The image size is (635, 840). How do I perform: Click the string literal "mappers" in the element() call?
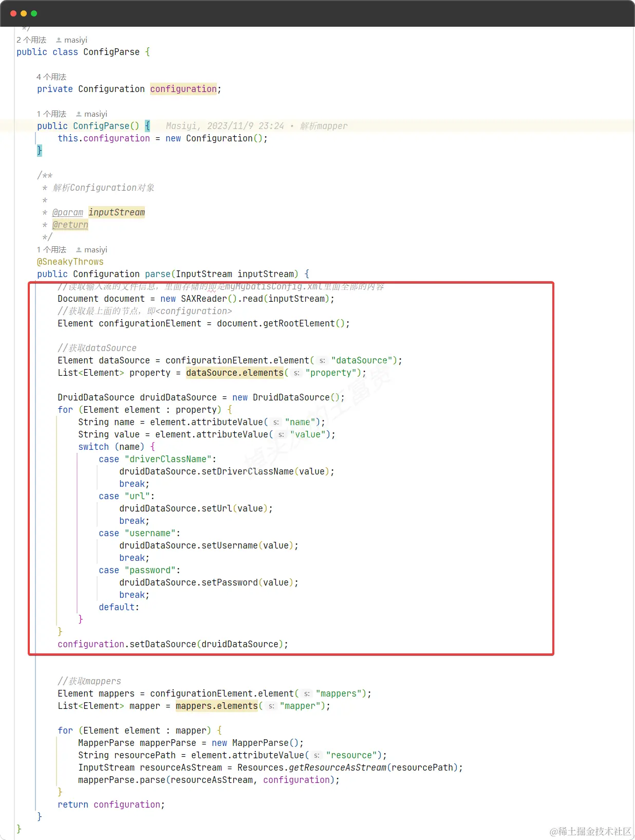click(339, 693)
